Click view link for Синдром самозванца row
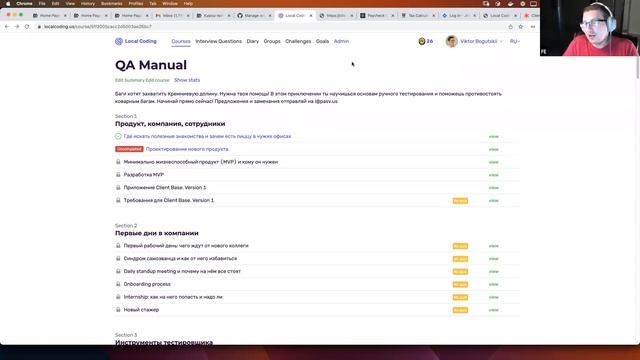The height and width of the screenshot is (360, 640). click(x=493, y=259)
